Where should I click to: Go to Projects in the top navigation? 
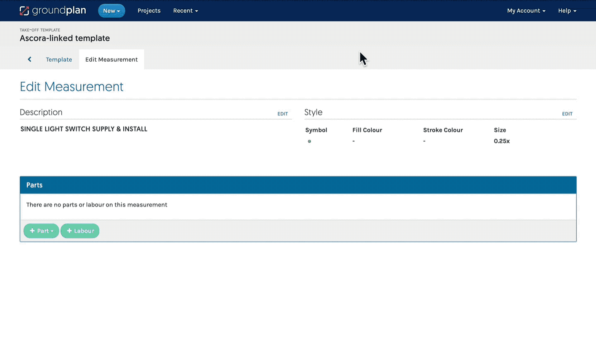[149, 11]
